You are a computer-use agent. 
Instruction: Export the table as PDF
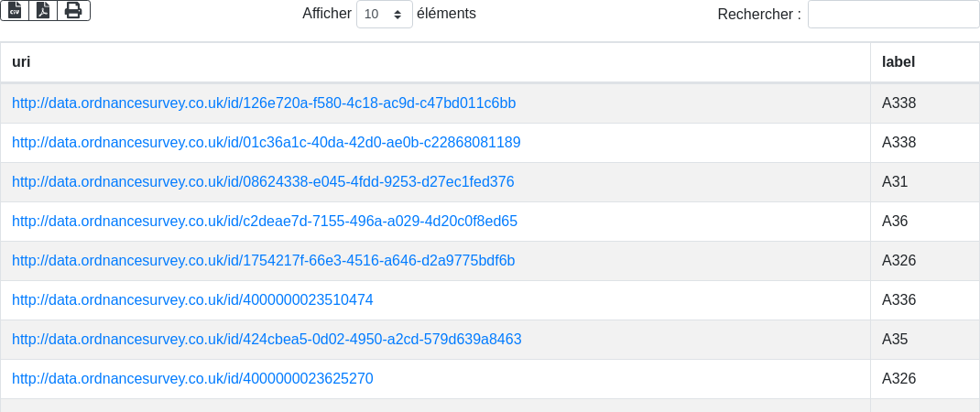click(x=43, y=10)
